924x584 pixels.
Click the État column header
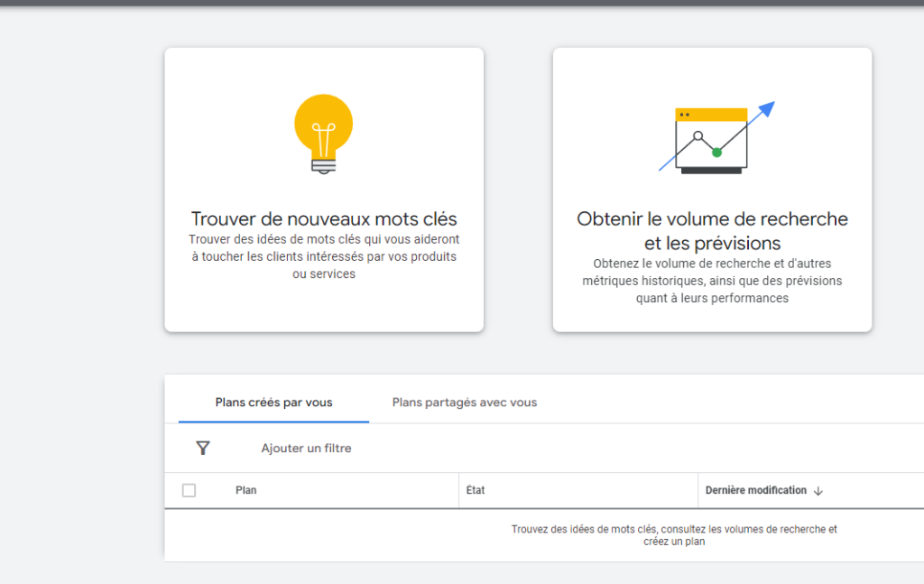(x=476, y=490)
